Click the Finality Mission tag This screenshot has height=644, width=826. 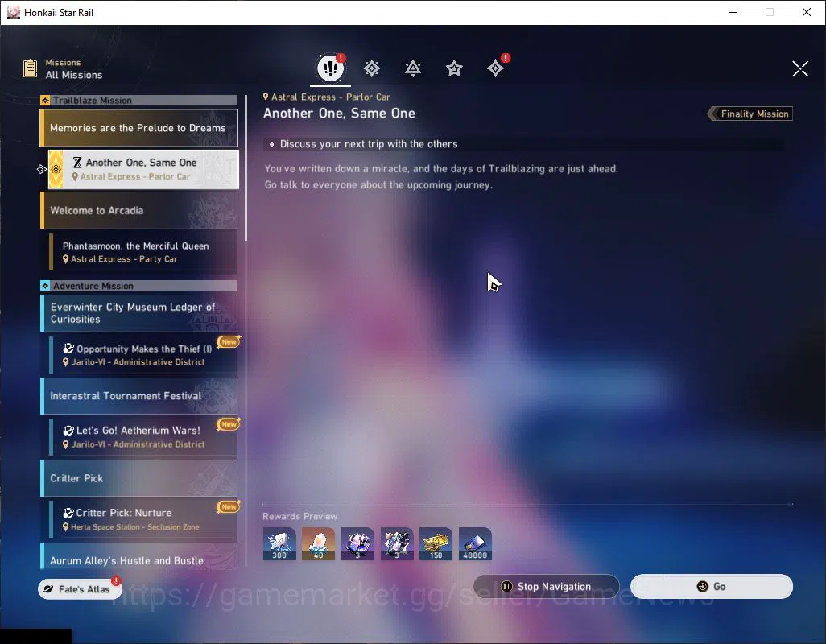pos(750,114)
